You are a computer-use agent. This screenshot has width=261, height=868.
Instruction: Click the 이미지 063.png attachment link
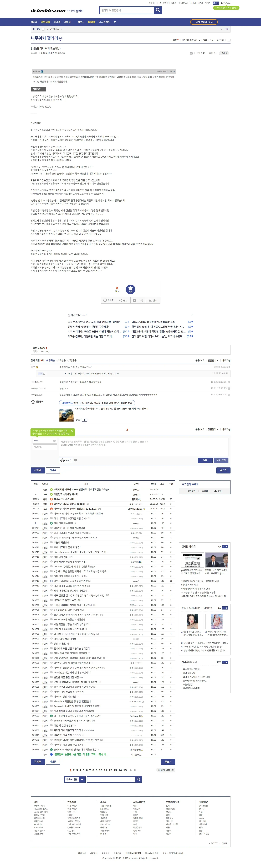(41, 351)
